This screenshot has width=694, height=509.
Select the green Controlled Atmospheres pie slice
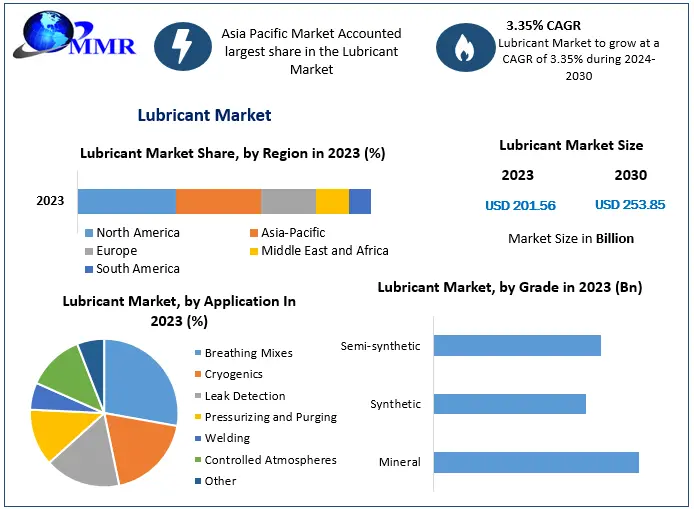(x=59, y=367)
